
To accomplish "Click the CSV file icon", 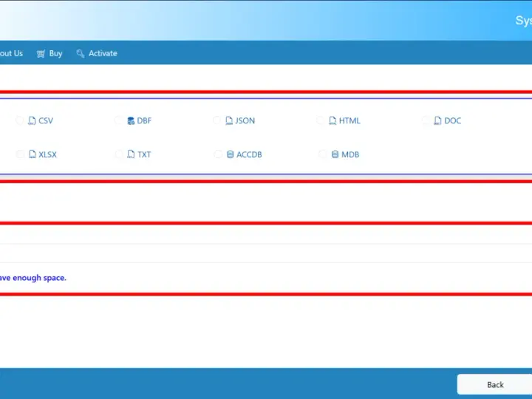I will 32,120.
